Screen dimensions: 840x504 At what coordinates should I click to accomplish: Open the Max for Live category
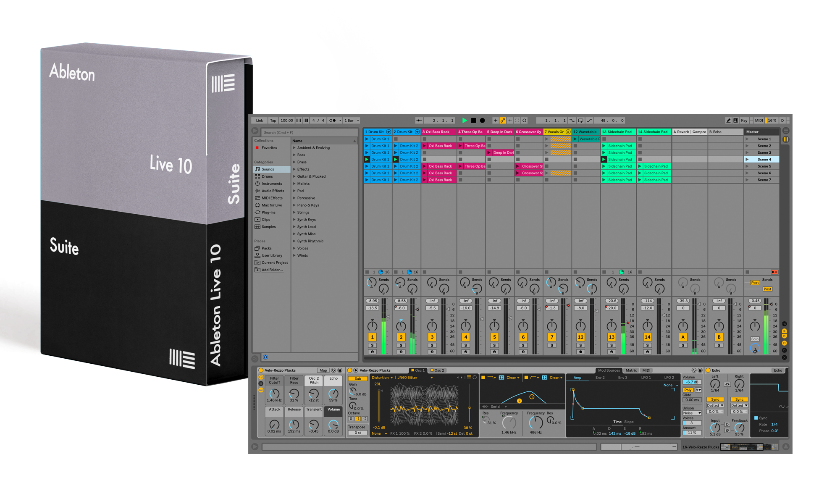click(271, 205)
